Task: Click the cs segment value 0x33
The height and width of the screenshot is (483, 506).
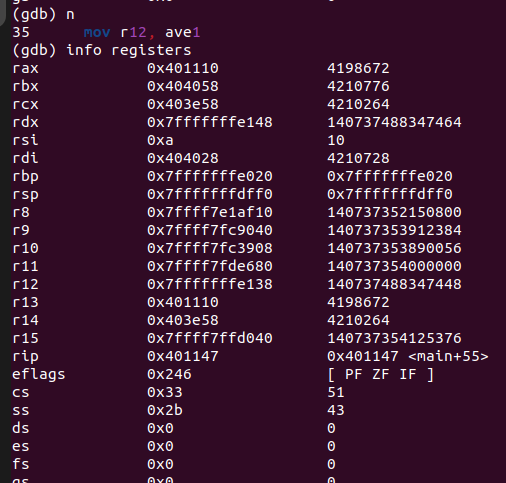Action: coord(165,392)
